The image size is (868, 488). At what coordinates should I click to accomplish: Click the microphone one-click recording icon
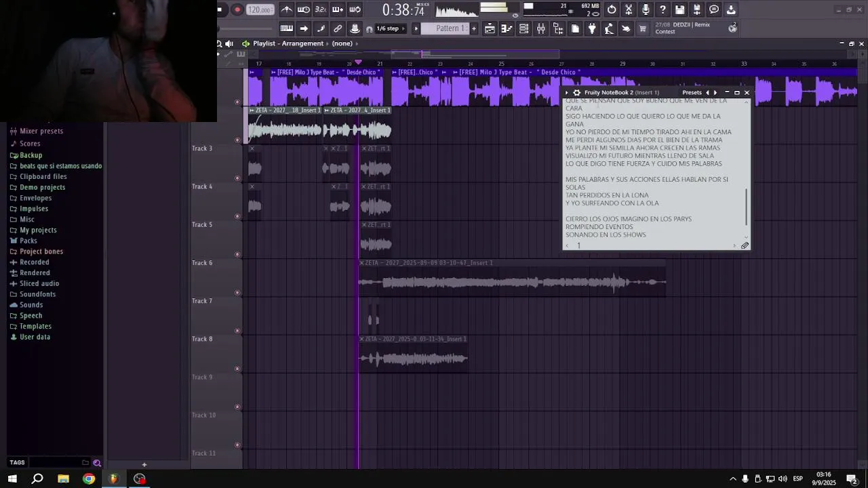tap(646, 9)
